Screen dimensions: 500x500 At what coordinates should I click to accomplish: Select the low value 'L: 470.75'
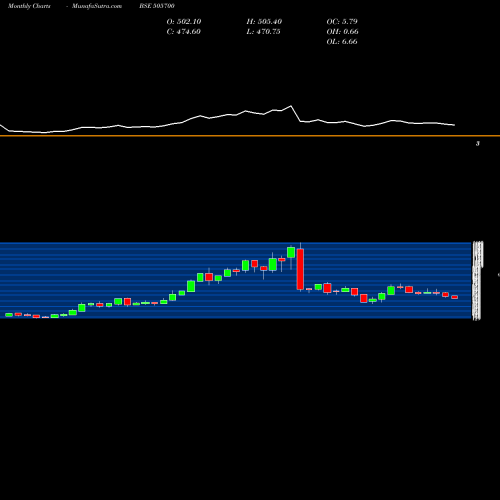tap(263, 31)
